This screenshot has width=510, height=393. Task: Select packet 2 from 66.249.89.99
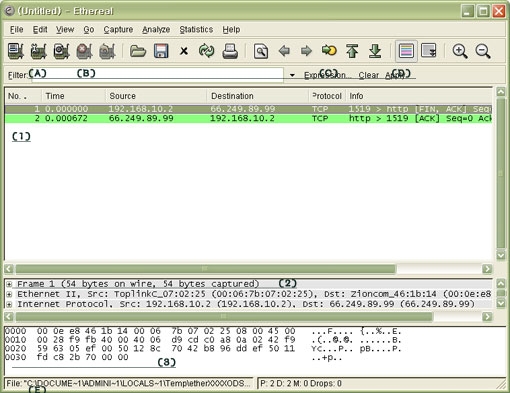pyautogui.click(x=248, y=118)
